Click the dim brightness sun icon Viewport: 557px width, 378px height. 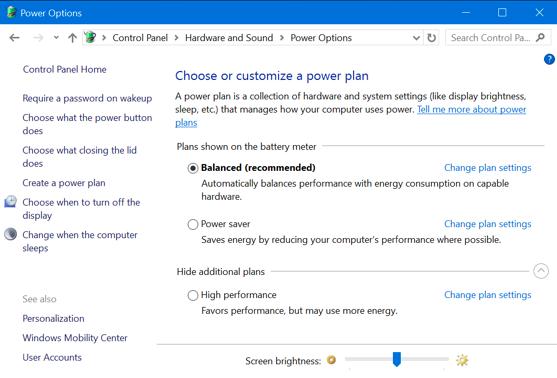[x=331, y=360]
